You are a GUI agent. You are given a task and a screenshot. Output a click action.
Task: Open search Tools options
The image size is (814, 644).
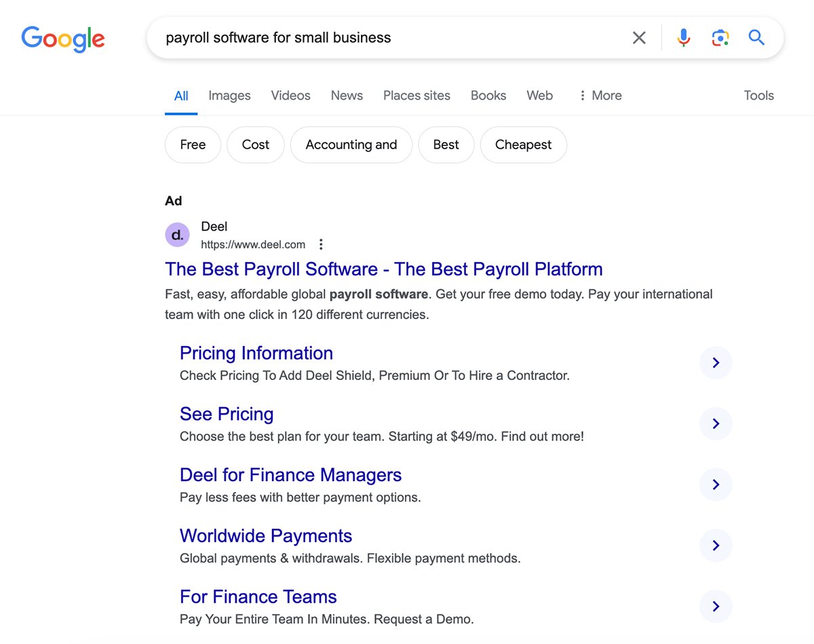point(758,95)
